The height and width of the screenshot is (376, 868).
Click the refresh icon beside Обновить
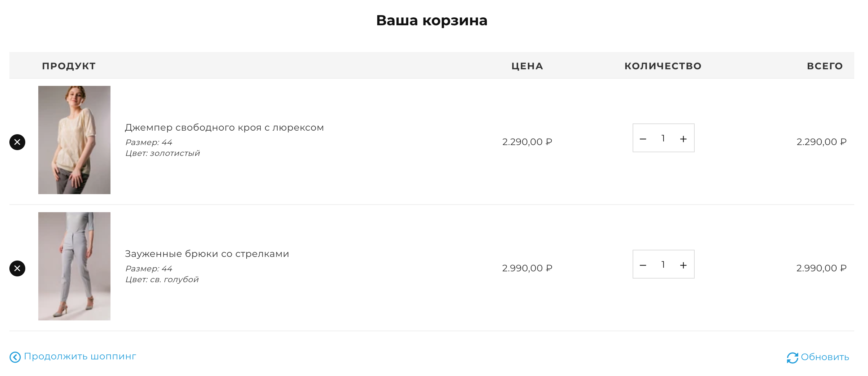click(793, 358)
